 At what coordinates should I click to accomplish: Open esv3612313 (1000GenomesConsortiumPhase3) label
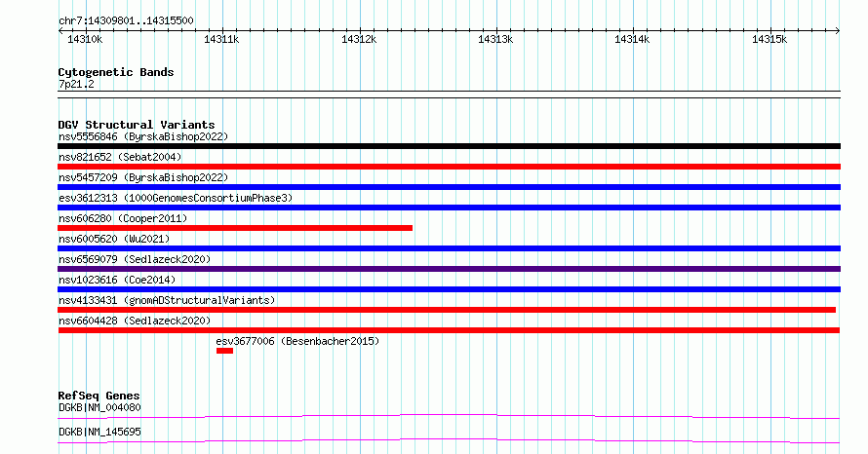point(176,198)
